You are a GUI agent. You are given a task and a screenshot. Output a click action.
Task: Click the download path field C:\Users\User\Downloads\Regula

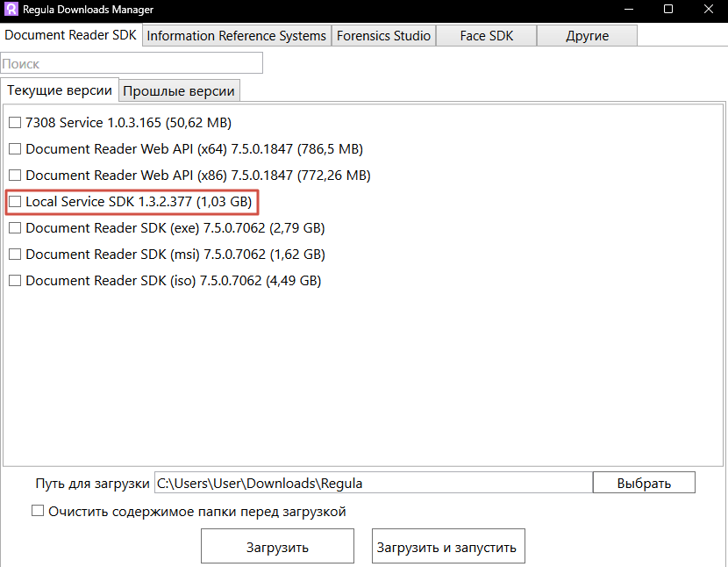point(374,483)
